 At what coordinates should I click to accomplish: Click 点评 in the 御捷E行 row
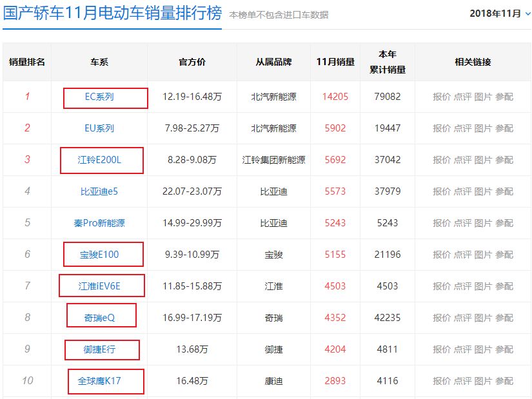click(x=462, y=349)
